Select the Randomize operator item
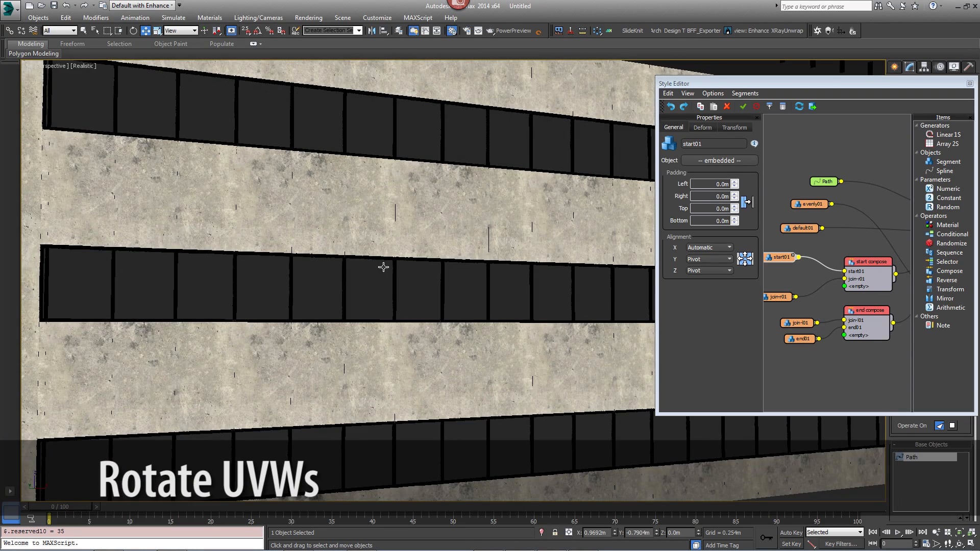 [x=951, y=243]
